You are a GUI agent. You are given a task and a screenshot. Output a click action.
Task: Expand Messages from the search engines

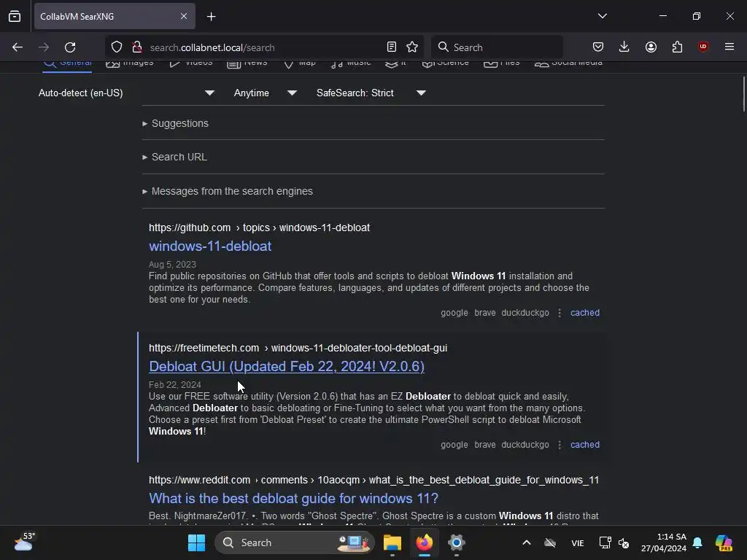(228, 192)
